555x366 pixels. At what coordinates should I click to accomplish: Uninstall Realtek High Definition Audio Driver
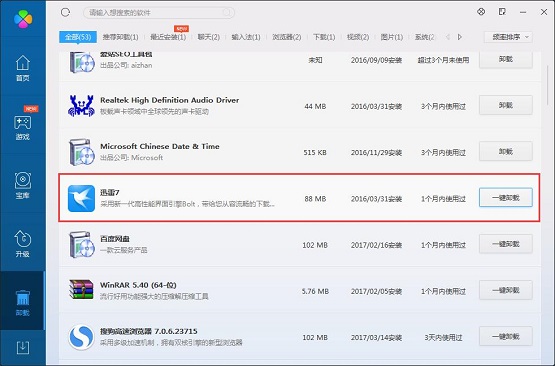click(506, 105)
